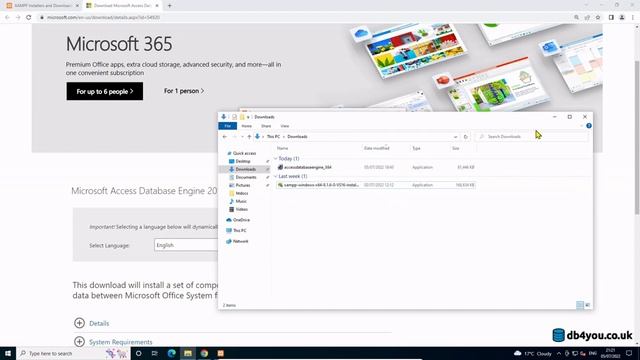Reload the Microsoft download page
Viewport: 640px width, 360px height.
(x=29, y=18)
